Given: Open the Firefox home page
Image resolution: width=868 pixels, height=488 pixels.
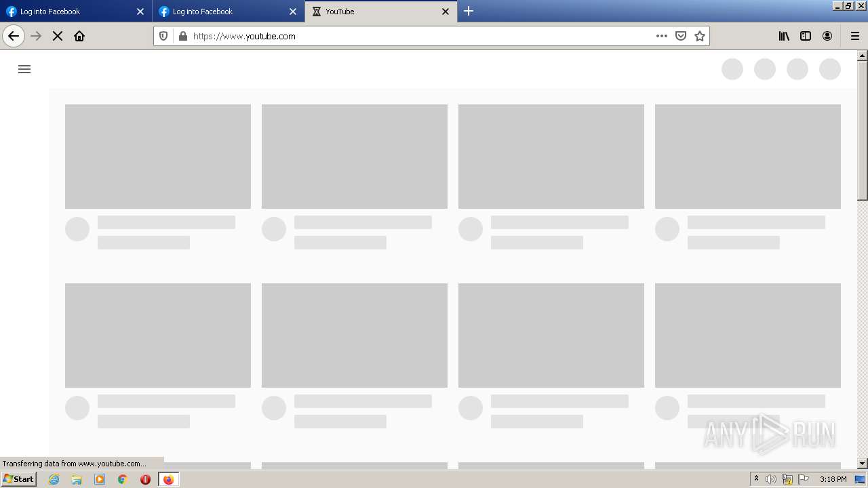Looking at the screenshot, I should tap(79, 36).
